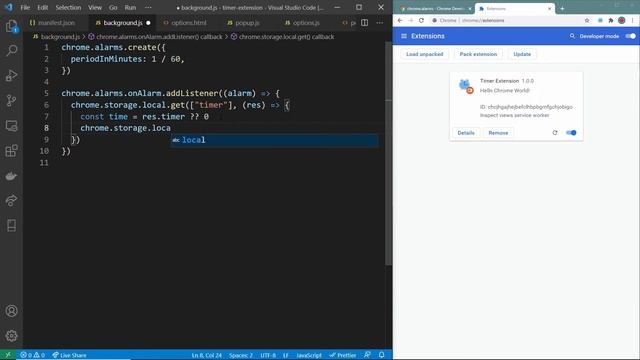Toggle Developer mode switch off
Image resolution: width=640 pixels, height=360 pixels.
tap(631, 36)
